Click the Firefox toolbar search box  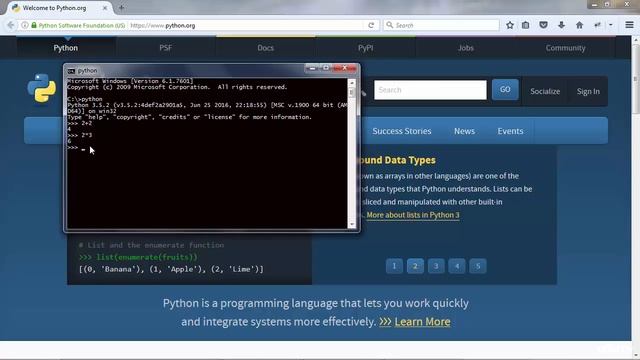(x=441, y=25)
